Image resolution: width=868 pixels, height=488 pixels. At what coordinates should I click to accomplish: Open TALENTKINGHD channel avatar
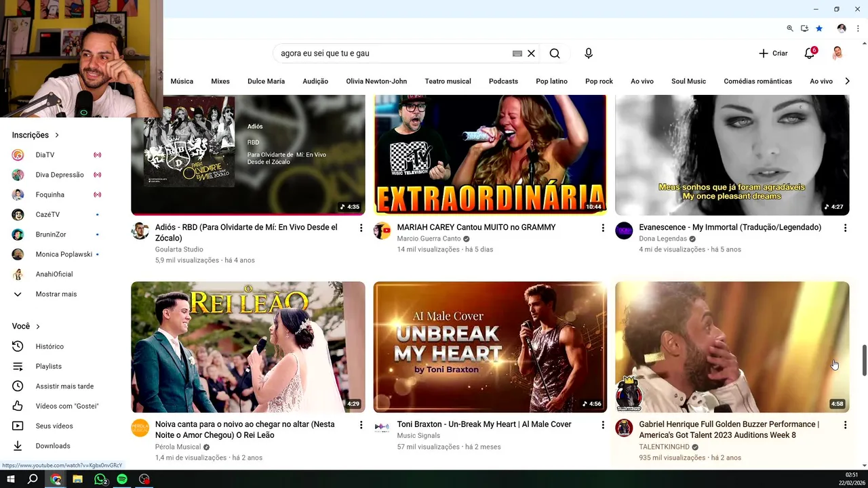click(x=624, y=428)
